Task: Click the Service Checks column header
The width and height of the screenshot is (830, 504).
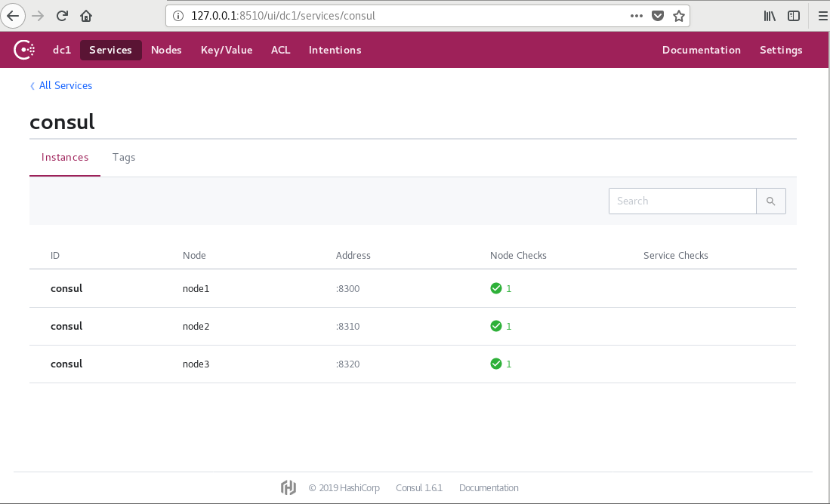Action: point(675,256)
